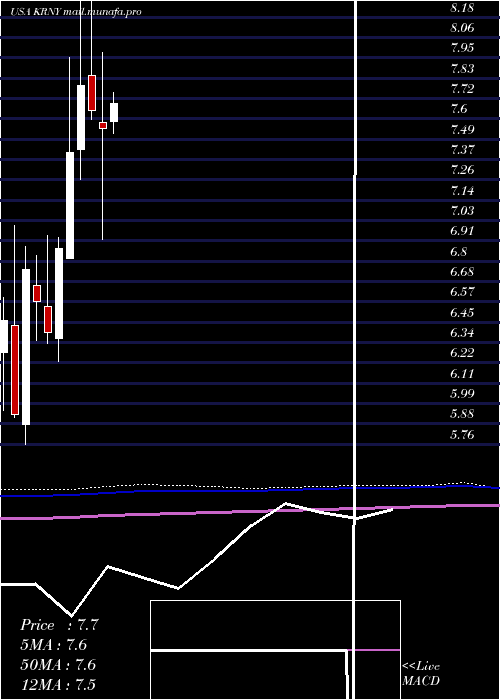
Task: Click the 6.22 price axis label
Action: point(462,353)
